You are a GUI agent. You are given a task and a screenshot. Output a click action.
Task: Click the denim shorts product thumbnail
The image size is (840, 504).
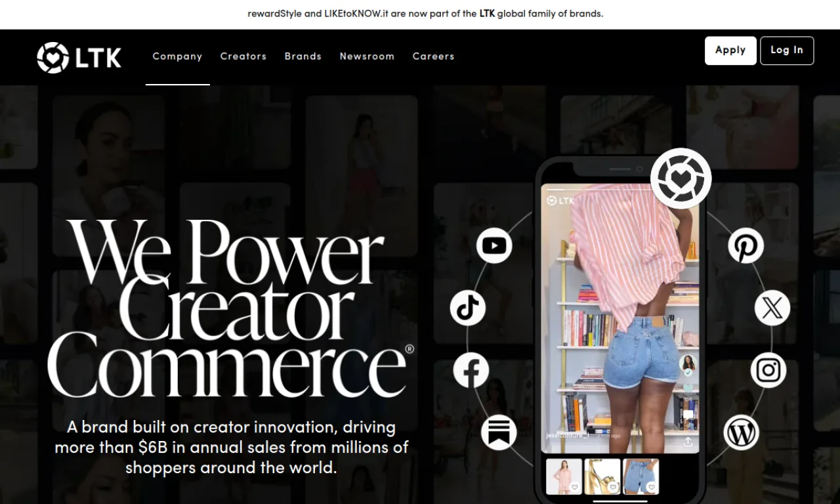click(x=641, y=476)
